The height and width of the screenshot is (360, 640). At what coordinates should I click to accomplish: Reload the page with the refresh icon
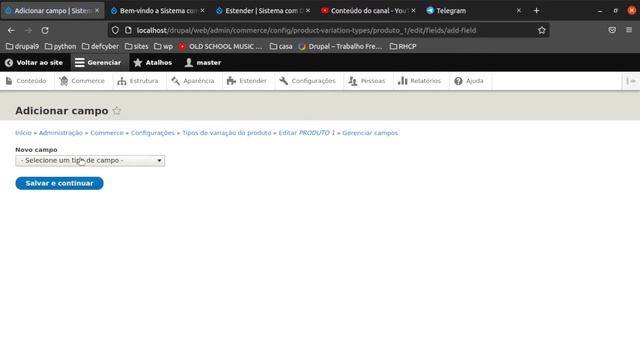click(x=45, y=30)
